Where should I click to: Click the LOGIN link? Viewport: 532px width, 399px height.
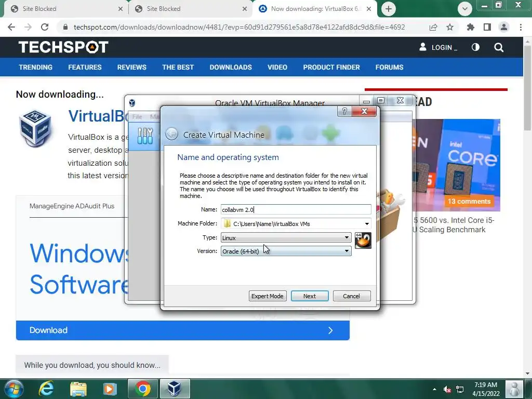pyautogui.click(x=438, y=47)
